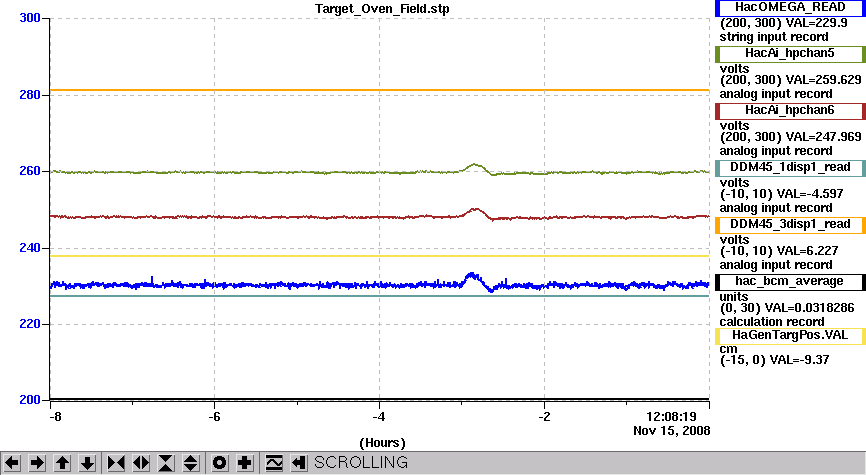Select the hac_bcm_average curve legend

790,282
